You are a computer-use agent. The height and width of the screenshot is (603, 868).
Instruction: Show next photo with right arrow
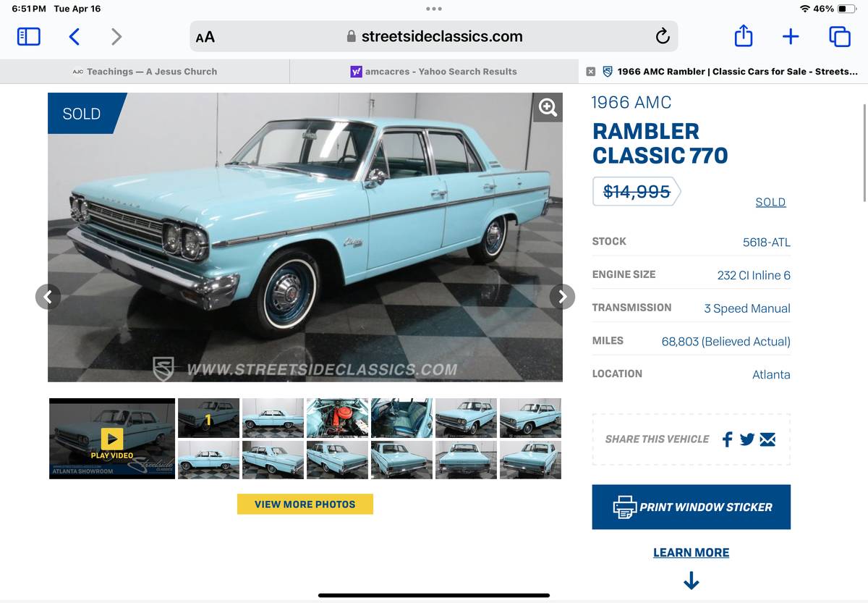[562, 296]
